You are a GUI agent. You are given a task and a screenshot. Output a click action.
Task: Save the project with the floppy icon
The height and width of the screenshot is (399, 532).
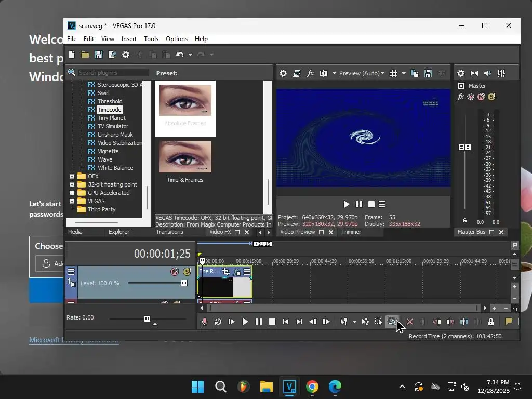coord(98,54)
